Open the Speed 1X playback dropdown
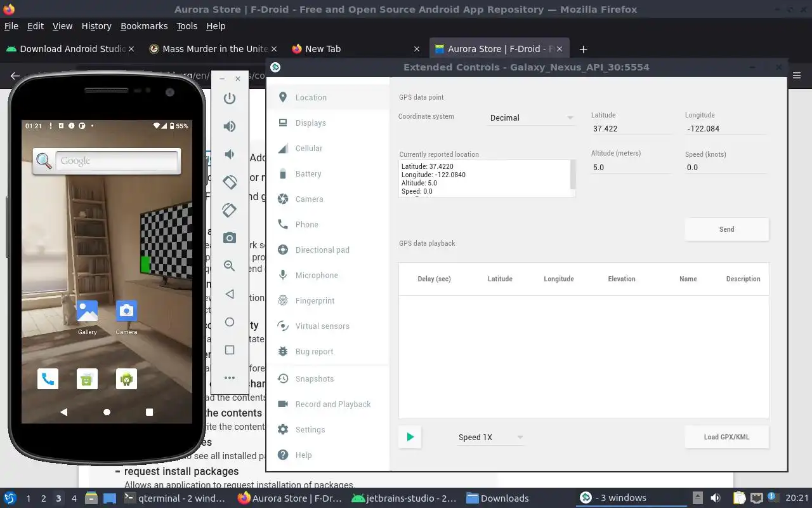Image resolution: width=812 pixels, height=508 pixels. [x=490, y=437]
